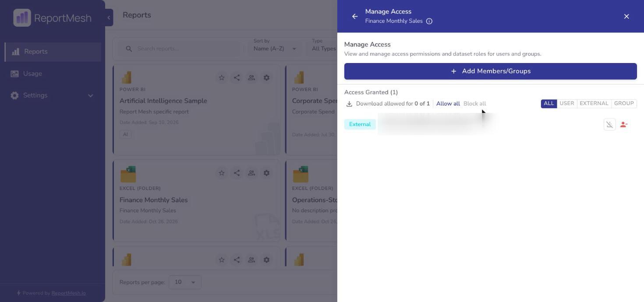Select the EXTERNAL filter tab

[594, 104]
